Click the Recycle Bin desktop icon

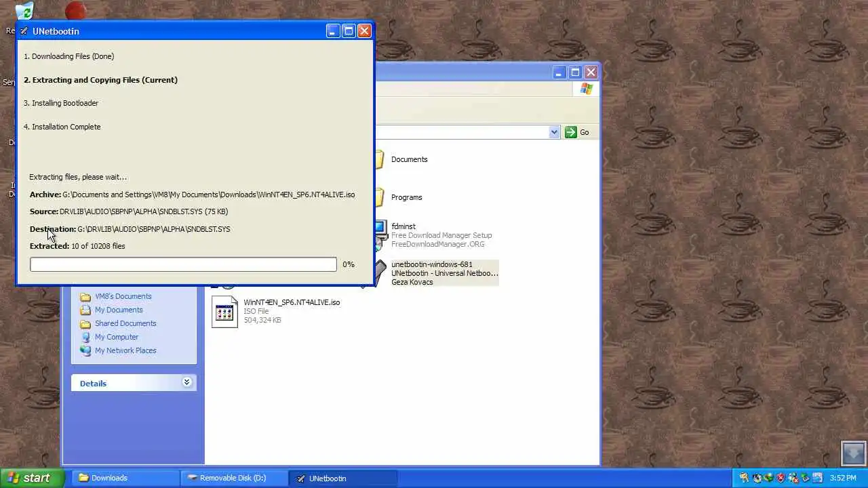pyautogui.click(x=24, y=12)
